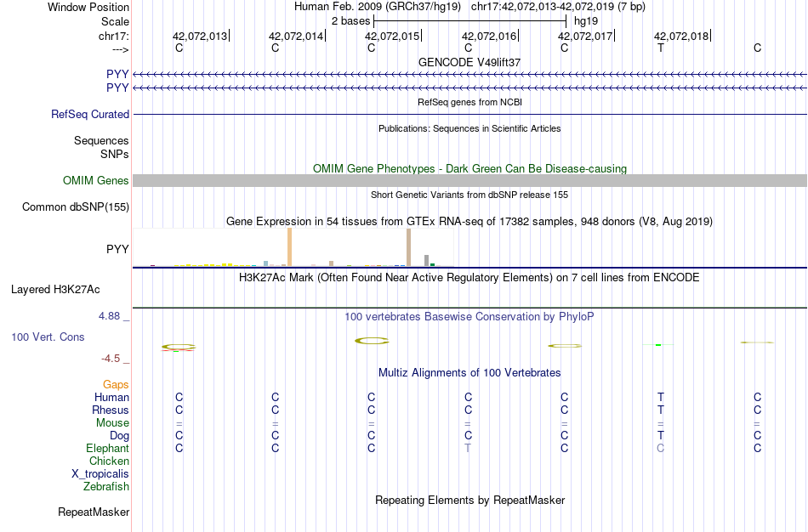Viewport: 808px width, 532px height.
Task: Click the PYY label beside the GTEx chart
Action: click(x=117, y=249)
